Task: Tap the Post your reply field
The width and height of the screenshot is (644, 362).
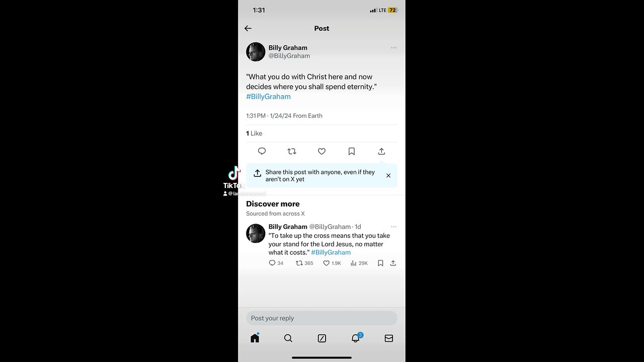Action: (x=321, y=318)
